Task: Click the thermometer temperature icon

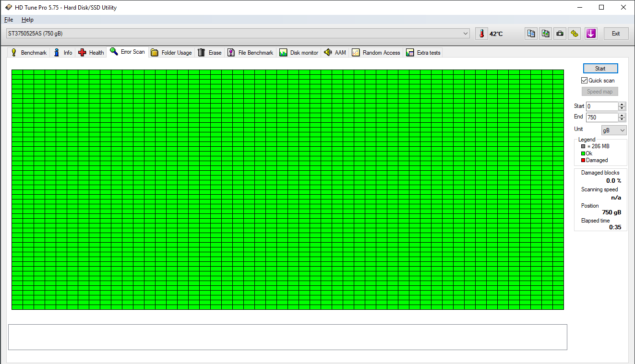Action: (x=481, y=34)
